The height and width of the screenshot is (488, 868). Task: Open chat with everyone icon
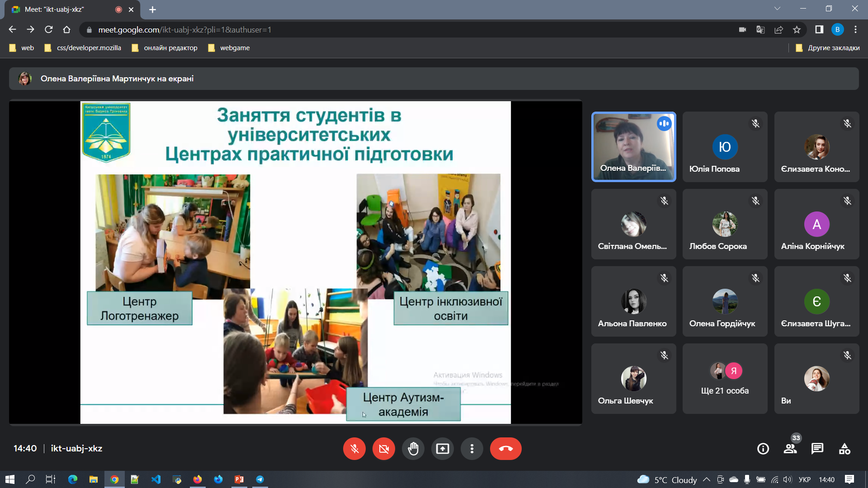(817, 449)
